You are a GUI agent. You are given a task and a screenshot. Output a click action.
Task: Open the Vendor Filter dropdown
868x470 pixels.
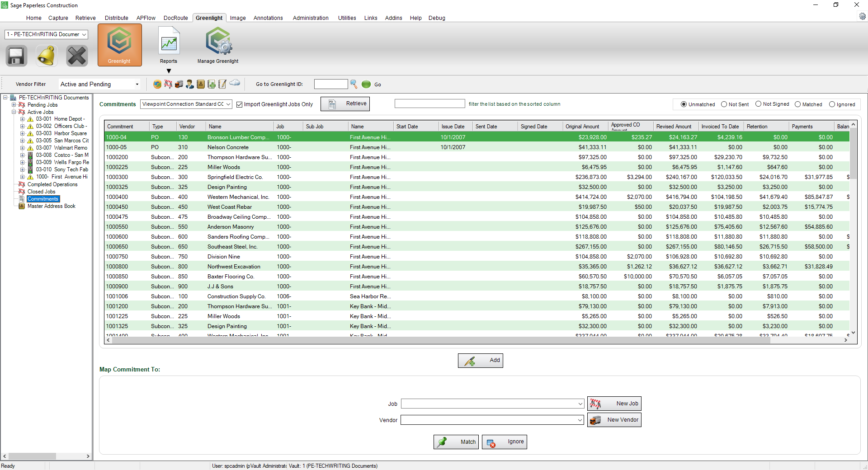coord(137,85)
